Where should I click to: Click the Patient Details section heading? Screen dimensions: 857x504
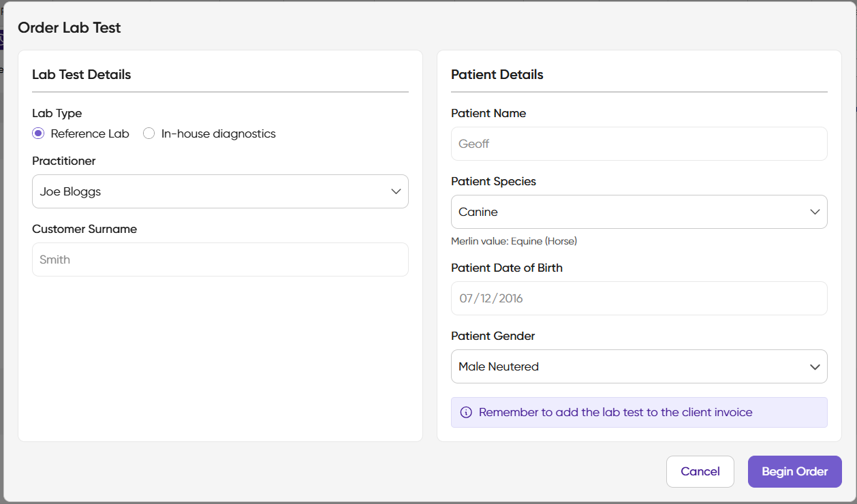[497, 74]
